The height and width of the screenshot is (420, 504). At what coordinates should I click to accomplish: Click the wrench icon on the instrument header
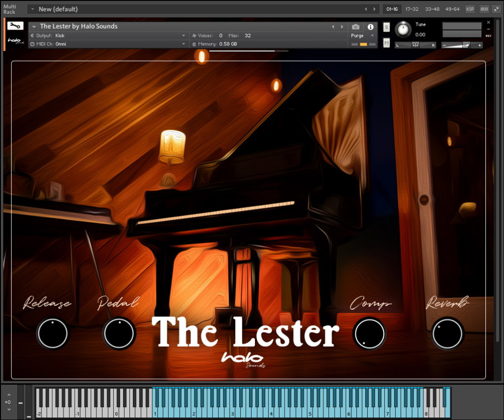tap(15, 27)
